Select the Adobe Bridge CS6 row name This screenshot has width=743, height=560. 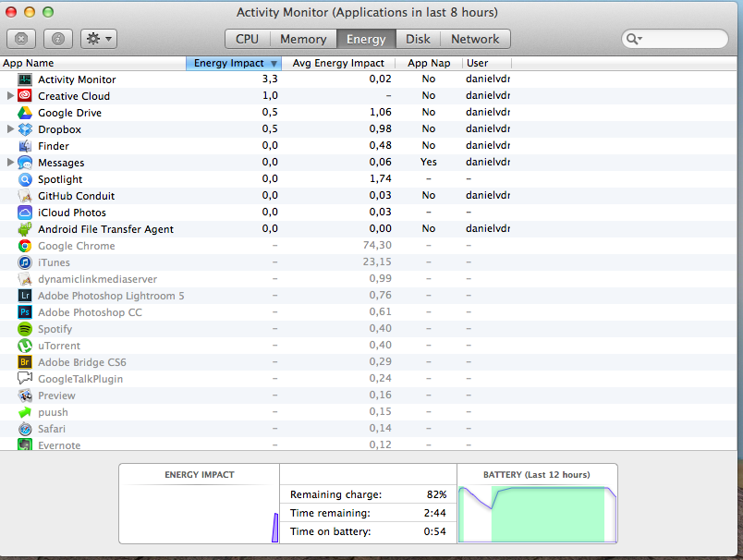click(x=82, y=362)
